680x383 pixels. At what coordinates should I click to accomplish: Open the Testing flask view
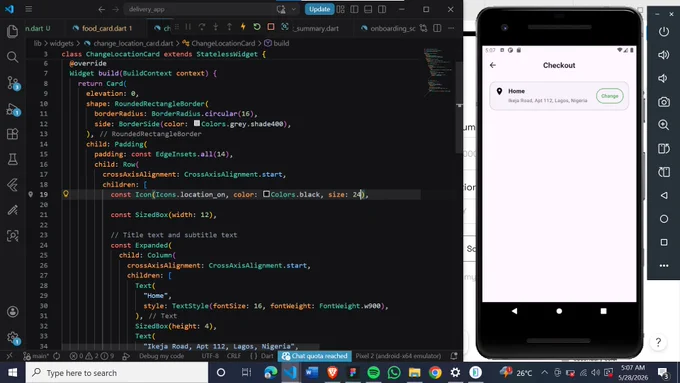pyautogui.click(x=12, y=159)
